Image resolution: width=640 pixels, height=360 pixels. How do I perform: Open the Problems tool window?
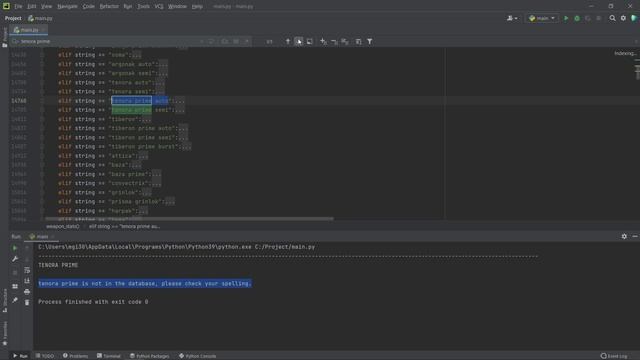click(75, 356)
